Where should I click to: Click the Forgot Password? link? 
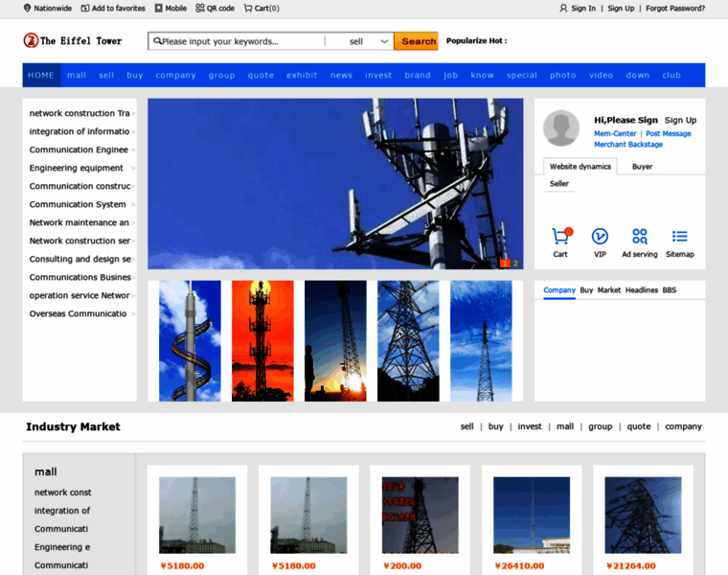click(675, 8)
